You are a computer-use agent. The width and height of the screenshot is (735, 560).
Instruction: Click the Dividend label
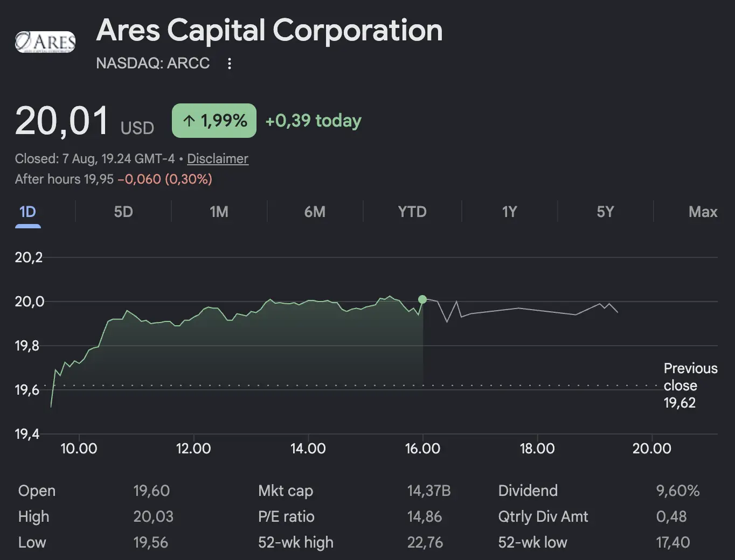click(528, 491)
